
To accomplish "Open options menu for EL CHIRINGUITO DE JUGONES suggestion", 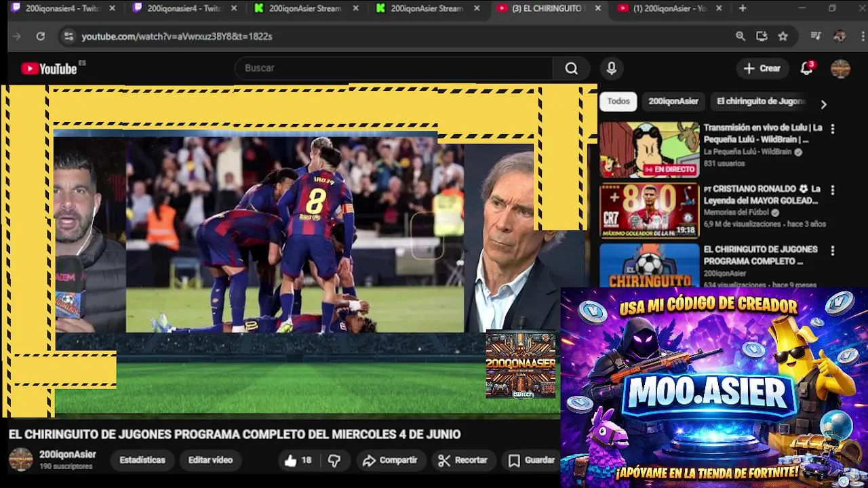I will pos(833,250).
